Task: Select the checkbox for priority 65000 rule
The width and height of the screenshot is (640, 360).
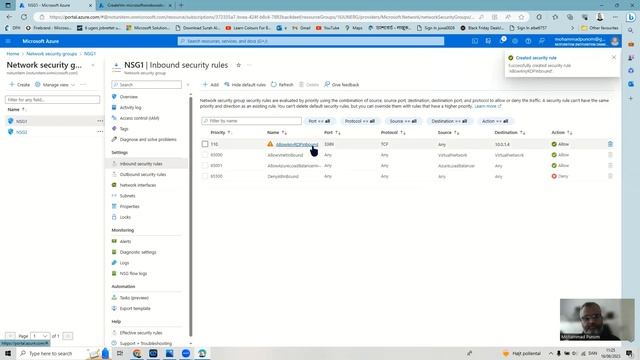Action: tap(205, 155)
